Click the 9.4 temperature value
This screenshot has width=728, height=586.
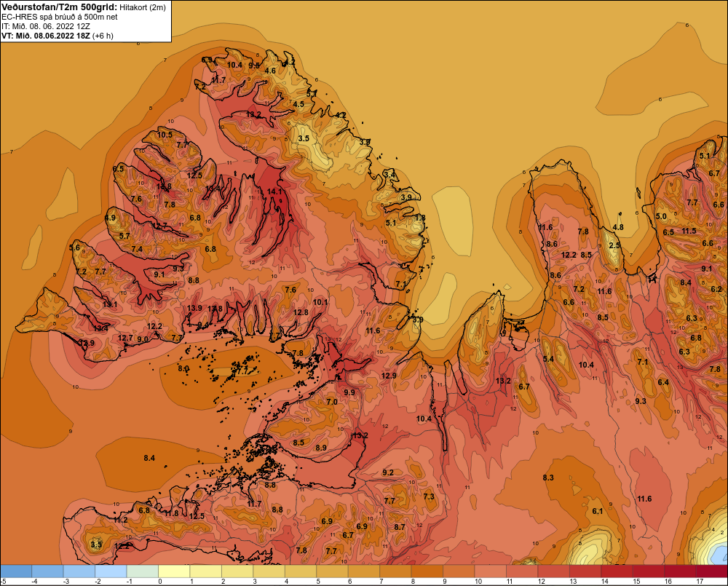click(203, 325)
